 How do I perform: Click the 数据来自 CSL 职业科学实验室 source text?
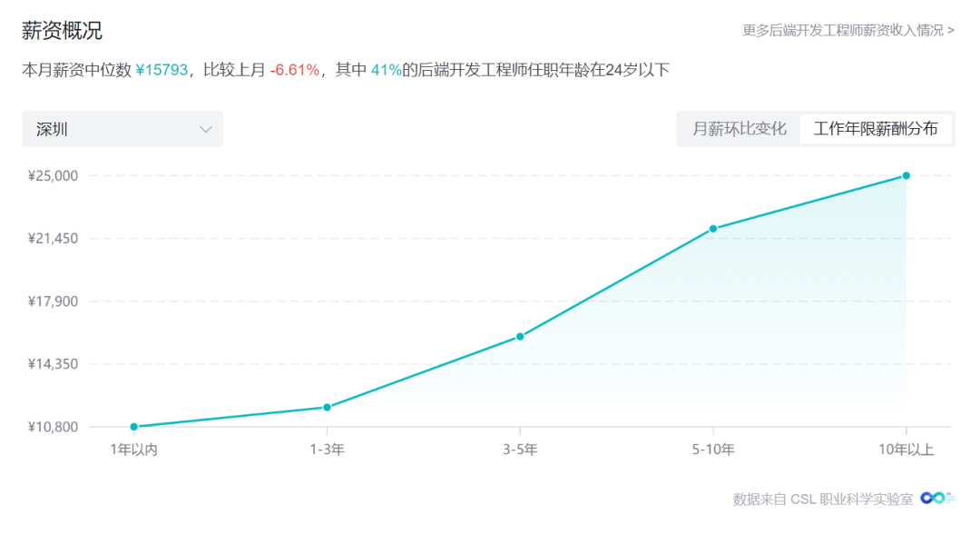coord(823,499)
